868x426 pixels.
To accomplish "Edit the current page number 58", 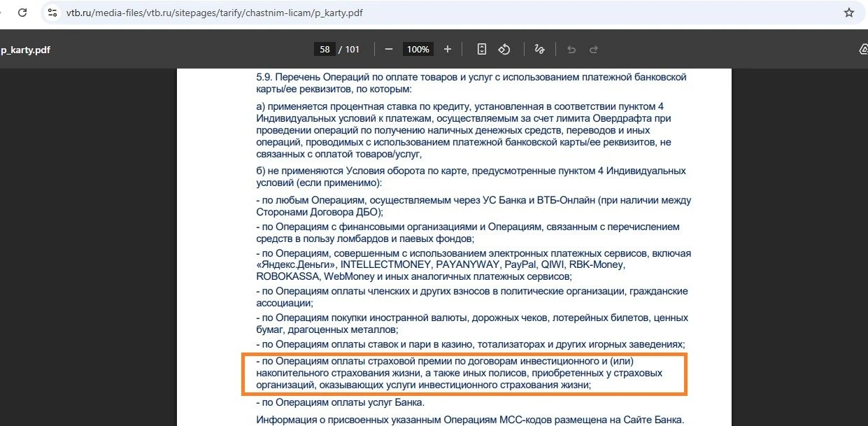I will (325, 49).
